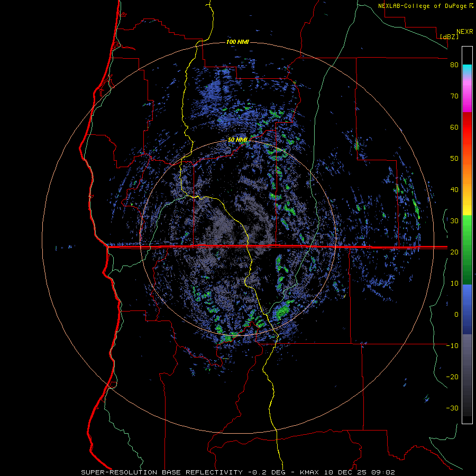Screen dimensions: 476x476
Task: Click the [dBZ] units label
Action: click(x=449, y=36)
